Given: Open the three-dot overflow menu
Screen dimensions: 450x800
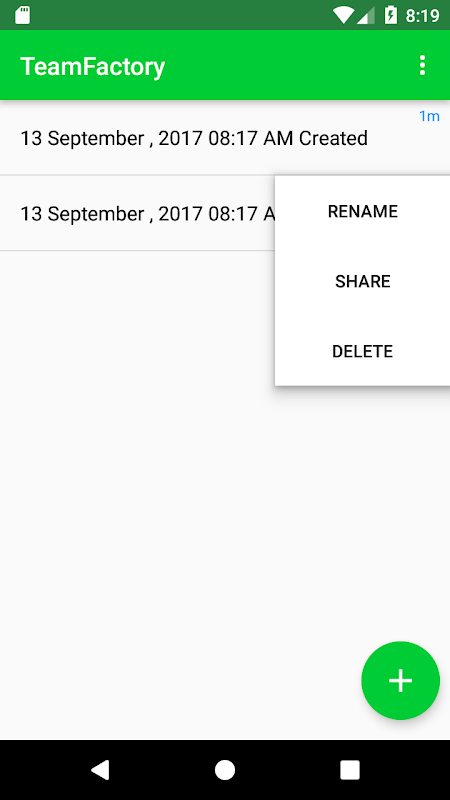Looking at the screenshot, I should click(x=422, y=65).
